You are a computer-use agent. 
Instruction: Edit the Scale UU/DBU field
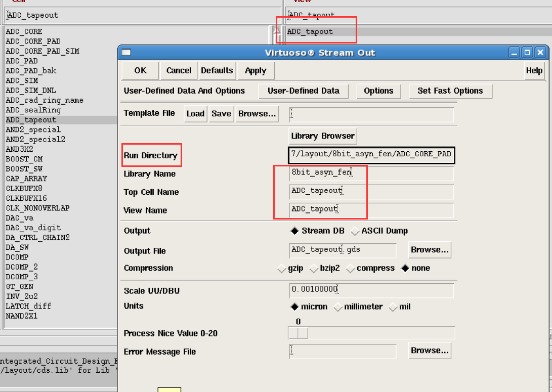(371, 291)
